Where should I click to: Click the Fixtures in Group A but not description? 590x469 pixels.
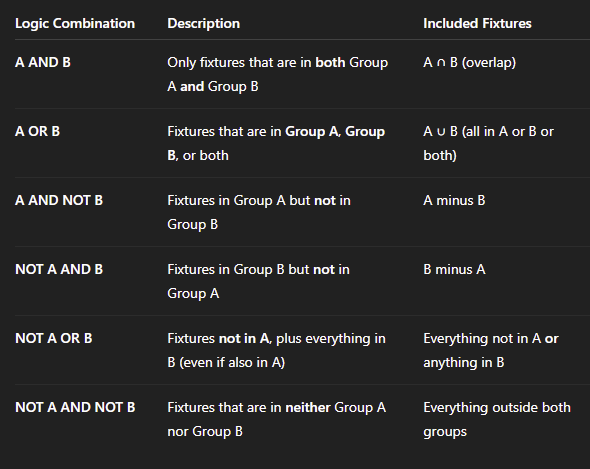pyautogui.click(x=259, y=212)
